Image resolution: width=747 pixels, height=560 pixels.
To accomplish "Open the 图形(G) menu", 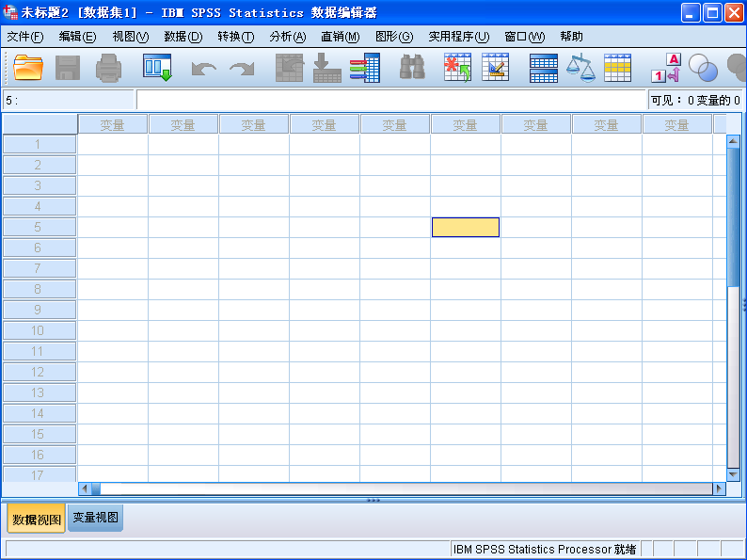I will [x=394, y=37].
